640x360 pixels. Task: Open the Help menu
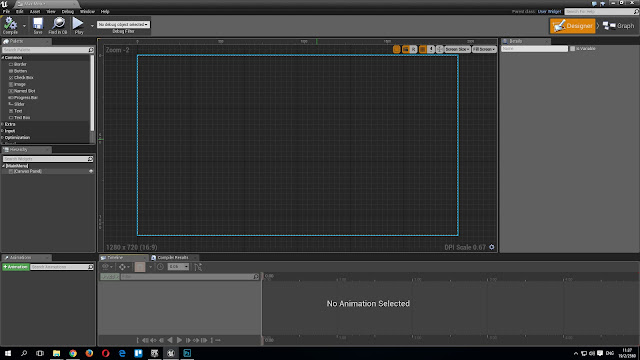(x=105, y=11)
